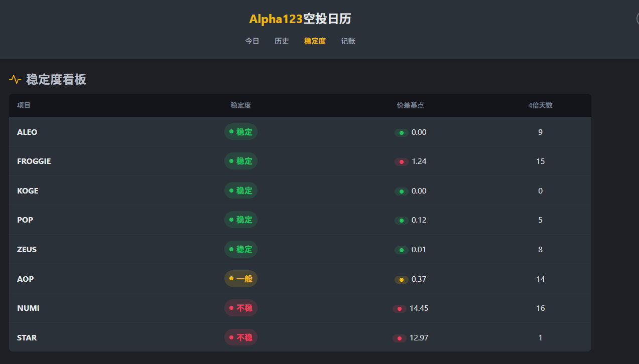Click red indicator pill beside FROGGIE's 1.24
639x364 pixels.
point(401,162)
